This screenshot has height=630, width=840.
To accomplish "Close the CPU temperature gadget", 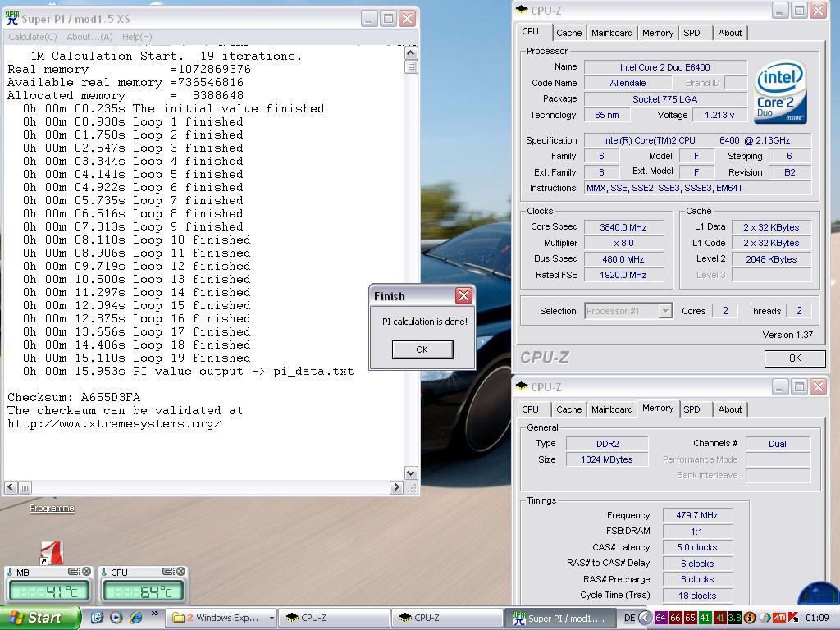I will (x=181, y=572).
